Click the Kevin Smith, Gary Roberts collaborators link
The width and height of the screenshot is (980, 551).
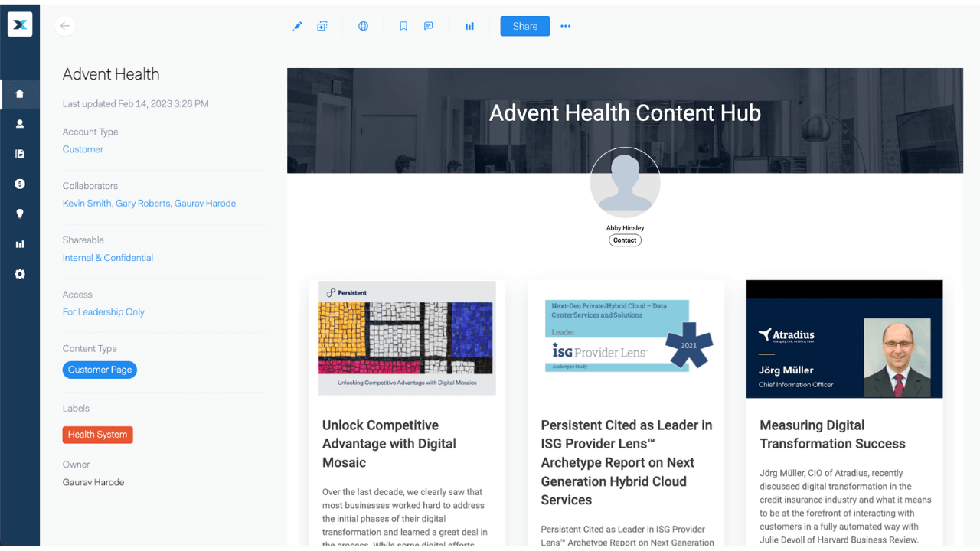pos(149,204)
